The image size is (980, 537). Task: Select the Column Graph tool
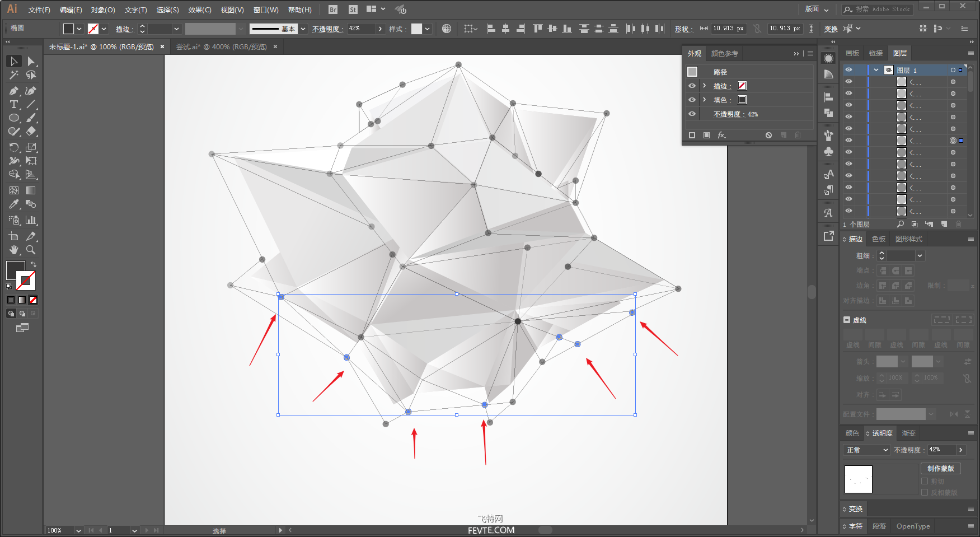[31, 220]
